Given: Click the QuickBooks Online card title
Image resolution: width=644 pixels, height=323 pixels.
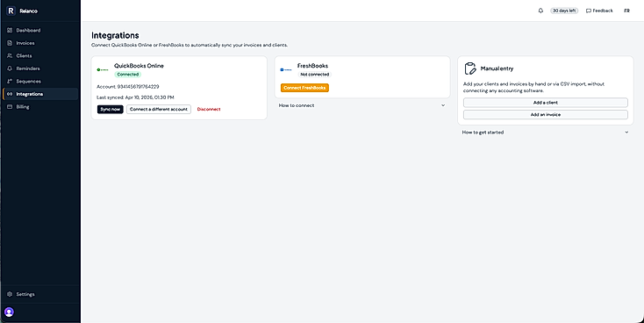Looking at the screenshot, I should pos(139,66).
